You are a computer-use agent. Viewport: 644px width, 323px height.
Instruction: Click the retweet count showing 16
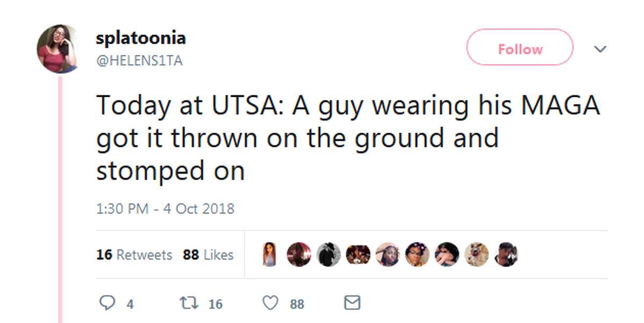pos(215,303)
